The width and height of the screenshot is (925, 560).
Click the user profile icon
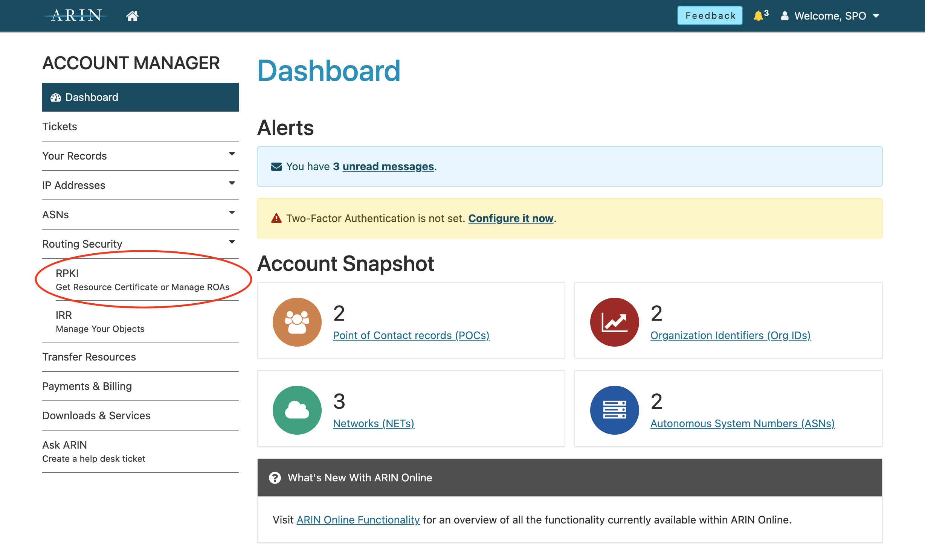[785, 16]
